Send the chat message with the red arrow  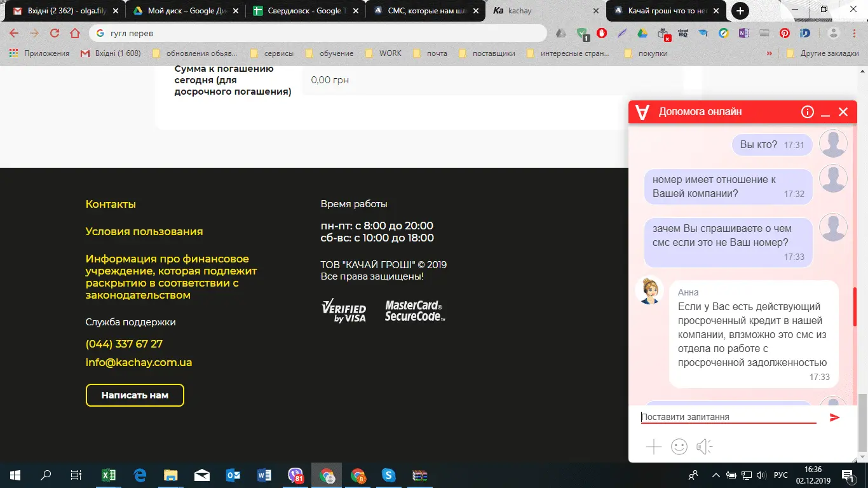point(834,417)
